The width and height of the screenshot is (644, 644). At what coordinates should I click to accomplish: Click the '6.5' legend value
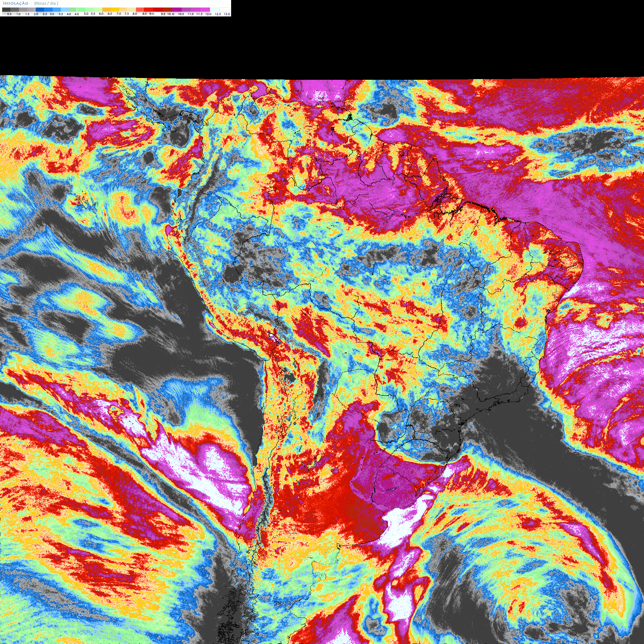110,14
